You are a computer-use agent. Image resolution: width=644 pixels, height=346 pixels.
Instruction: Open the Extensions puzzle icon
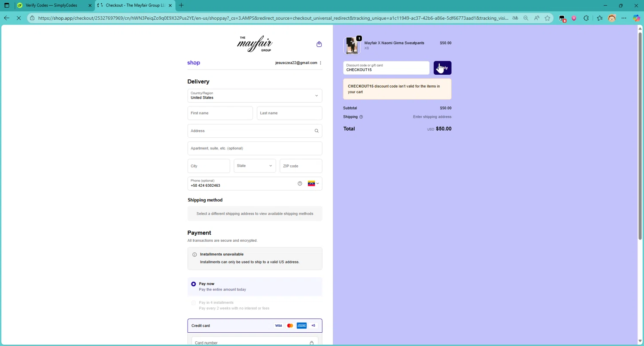pyautogui.click(x=586, y=18)
